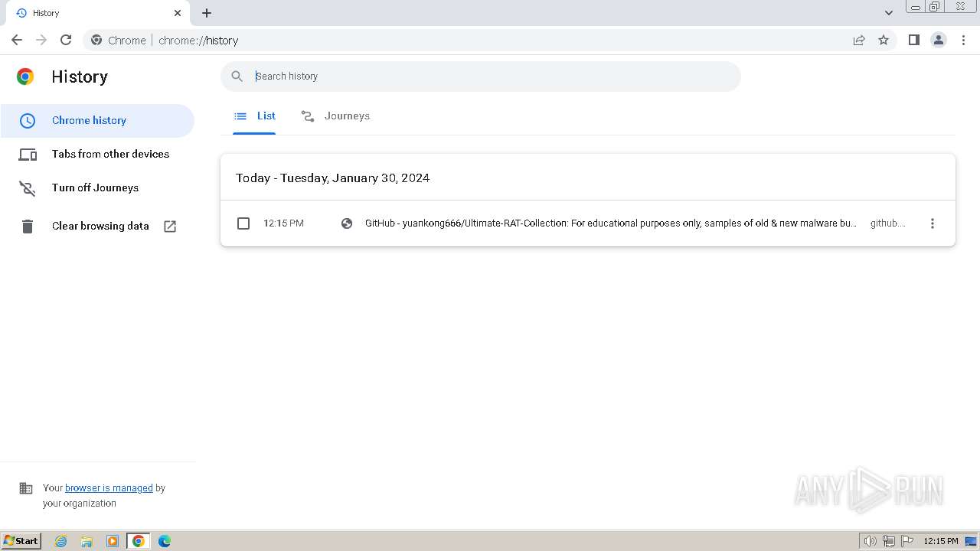
Task: Click the Chrome site info chip
Action: coord(119,40)
